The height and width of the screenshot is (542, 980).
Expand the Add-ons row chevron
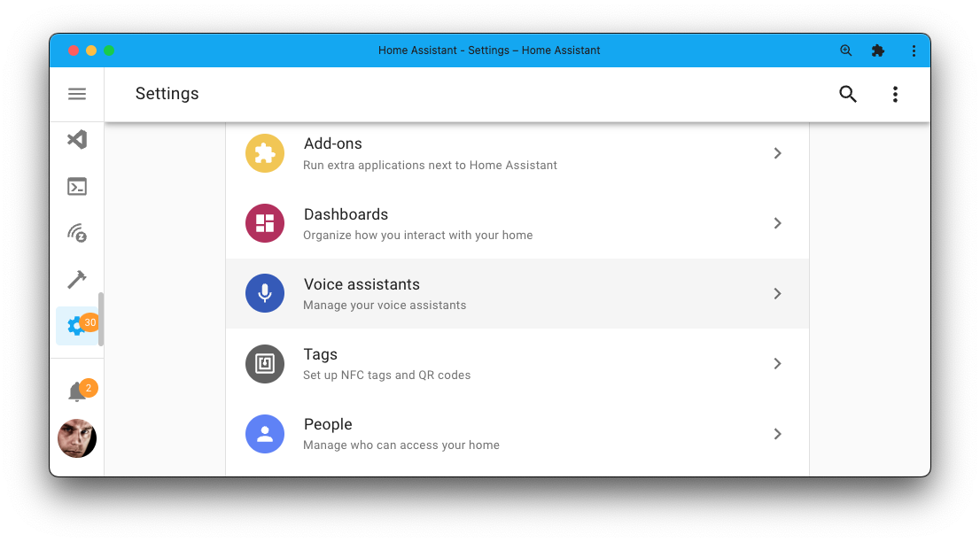pyautogui.click(x=777, y=152)
